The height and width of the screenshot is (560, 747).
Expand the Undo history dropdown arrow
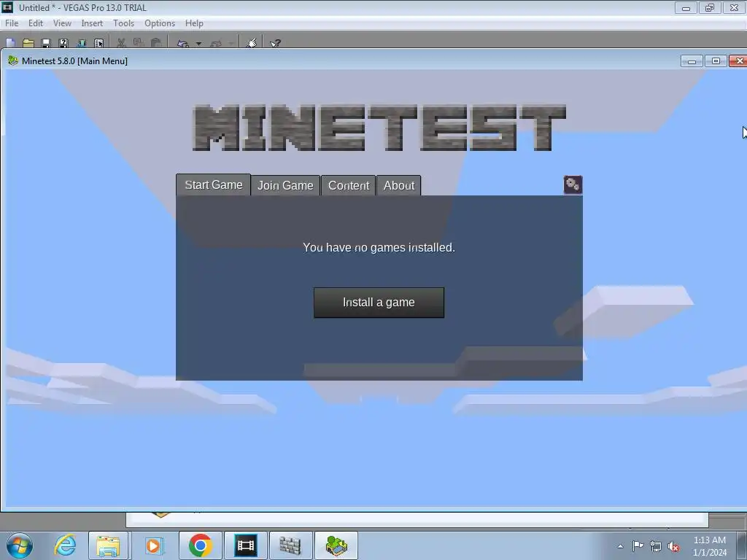(x=198, y=44)
